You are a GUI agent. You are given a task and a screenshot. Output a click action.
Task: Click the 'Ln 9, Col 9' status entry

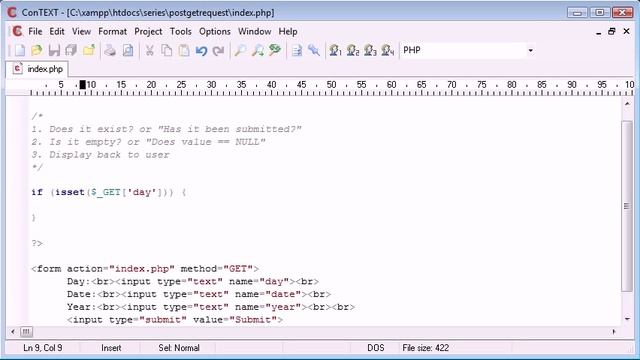43,348
